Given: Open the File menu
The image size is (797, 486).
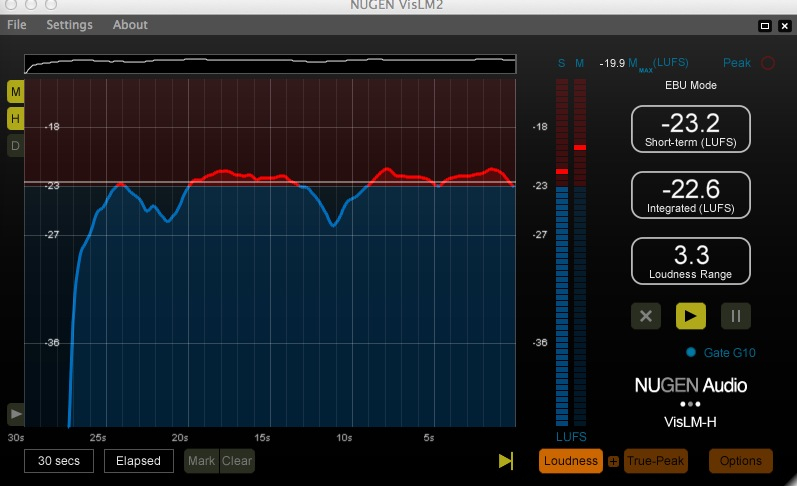Looking at the screenshot, I should click(x=17, y=24).
